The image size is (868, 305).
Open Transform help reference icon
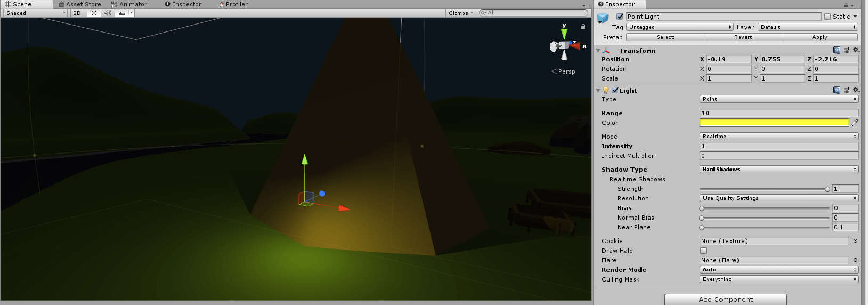(x=837, y=51)
